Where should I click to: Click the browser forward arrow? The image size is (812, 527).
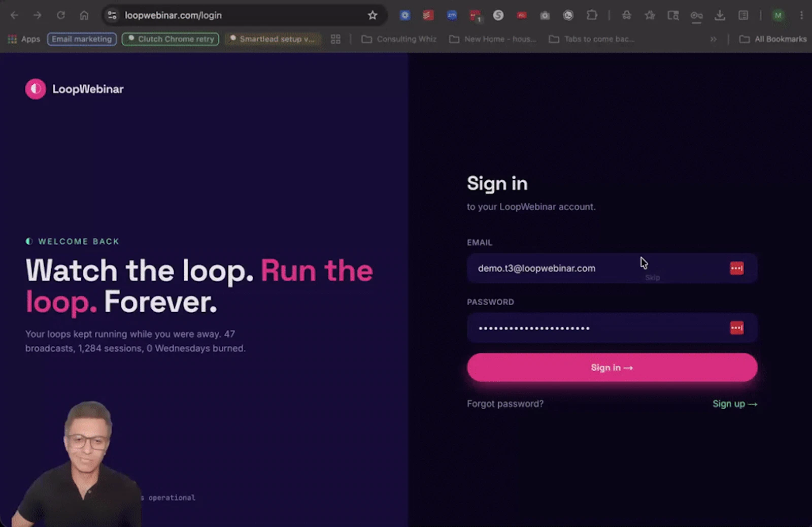click(38, 15)
